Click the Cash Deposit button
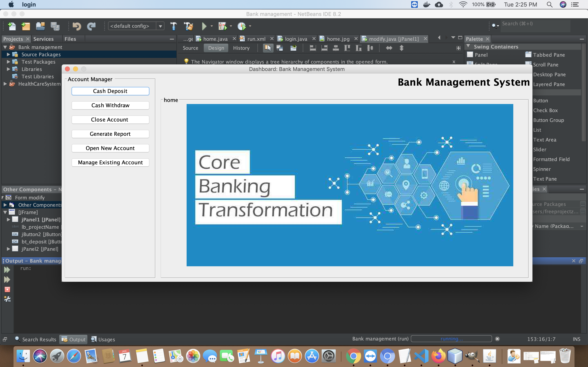This screenshot has width=588, height=367. 110,91
